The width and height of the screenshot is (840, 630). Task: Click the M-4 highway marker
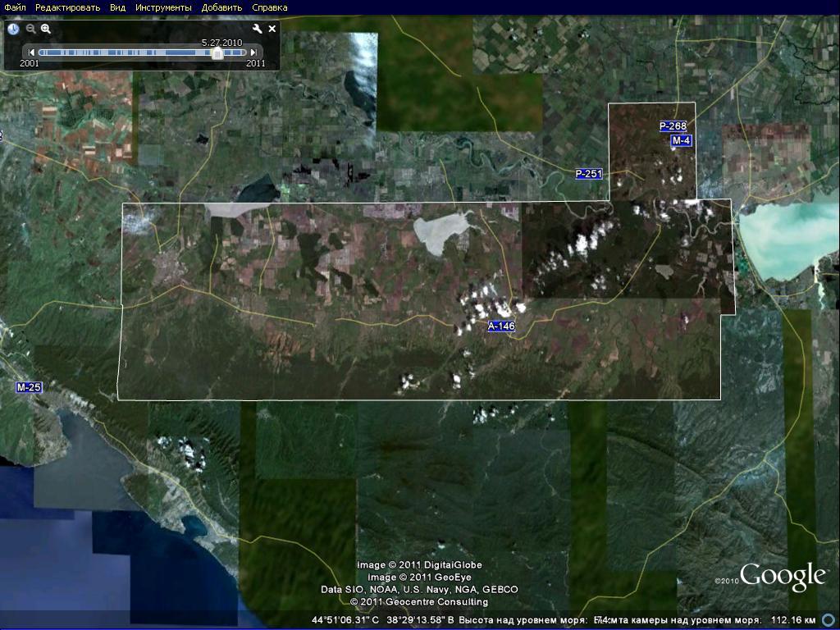pyautogui.click(x=681, y=141)
